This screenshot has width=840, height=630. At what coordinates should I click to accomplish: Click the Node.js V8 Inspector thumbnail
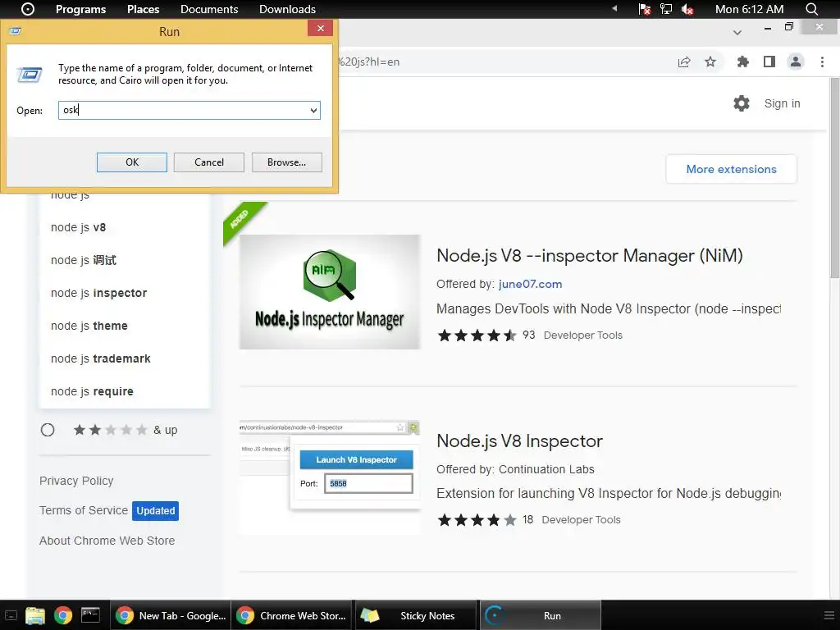point(330,478)
